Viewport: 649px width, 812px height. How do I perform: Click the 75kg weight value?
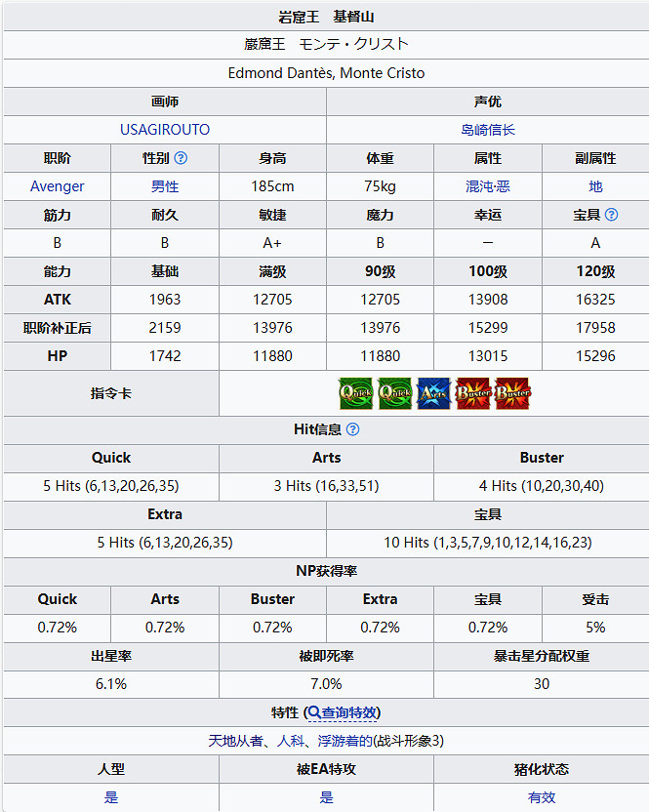click(381, 186)
